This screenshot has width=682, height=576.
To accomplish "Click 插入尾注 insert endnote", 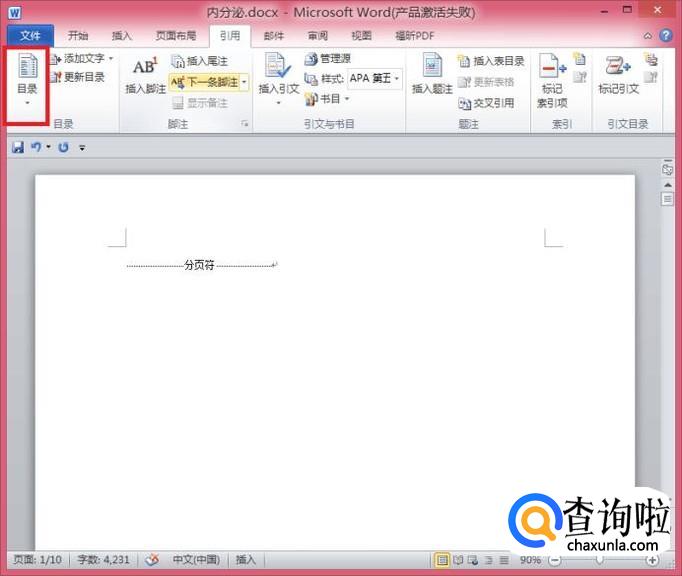I will (200, 61).
